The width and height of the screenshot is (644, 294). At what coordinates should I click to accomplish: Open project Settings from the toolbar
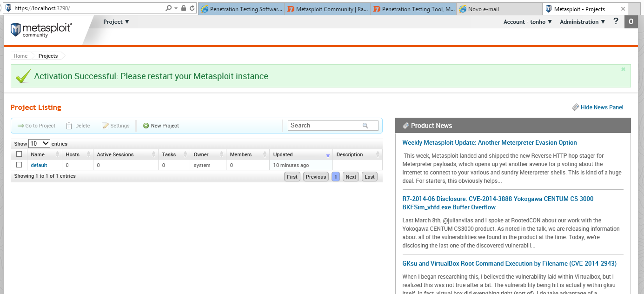[x=116, y=126]
